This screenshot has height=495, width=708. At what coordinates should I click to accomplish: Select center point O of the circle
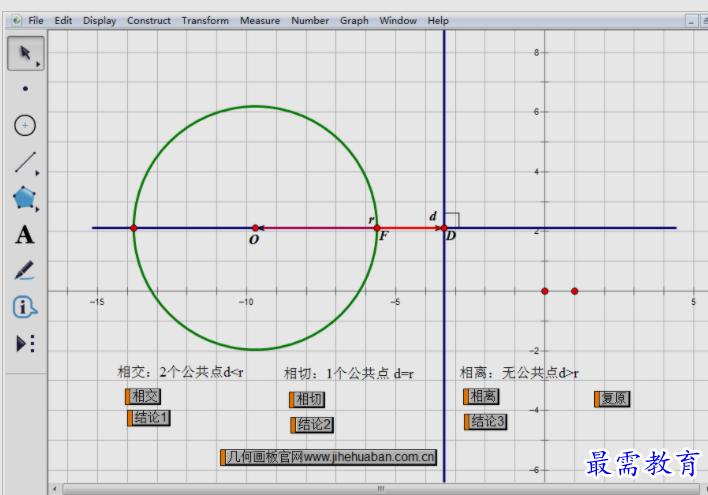coord(256,228)
